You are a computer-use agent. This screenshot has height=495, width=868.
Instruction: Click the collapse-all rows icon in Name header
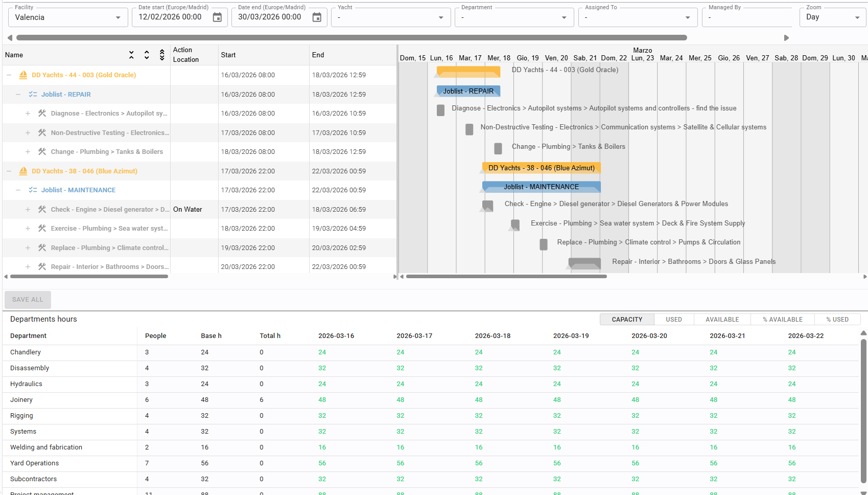(x=131, y=55)
